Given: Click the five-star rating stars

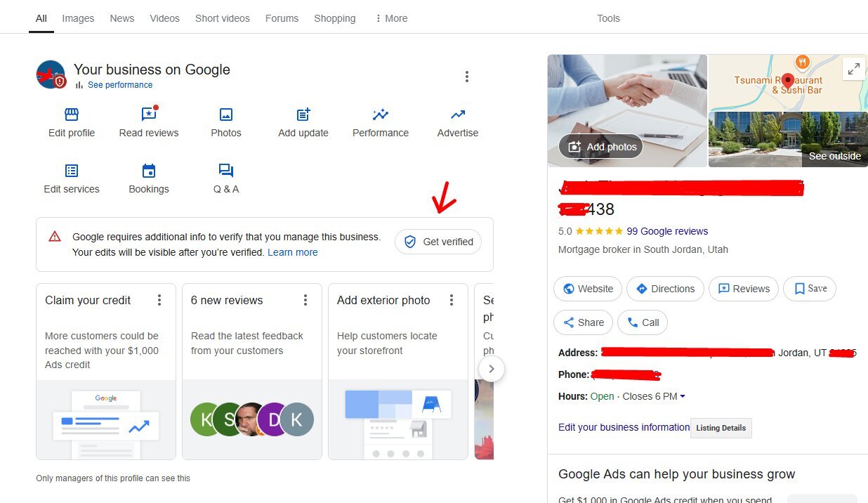Looking at the screenshot, I should click(598, 231).
